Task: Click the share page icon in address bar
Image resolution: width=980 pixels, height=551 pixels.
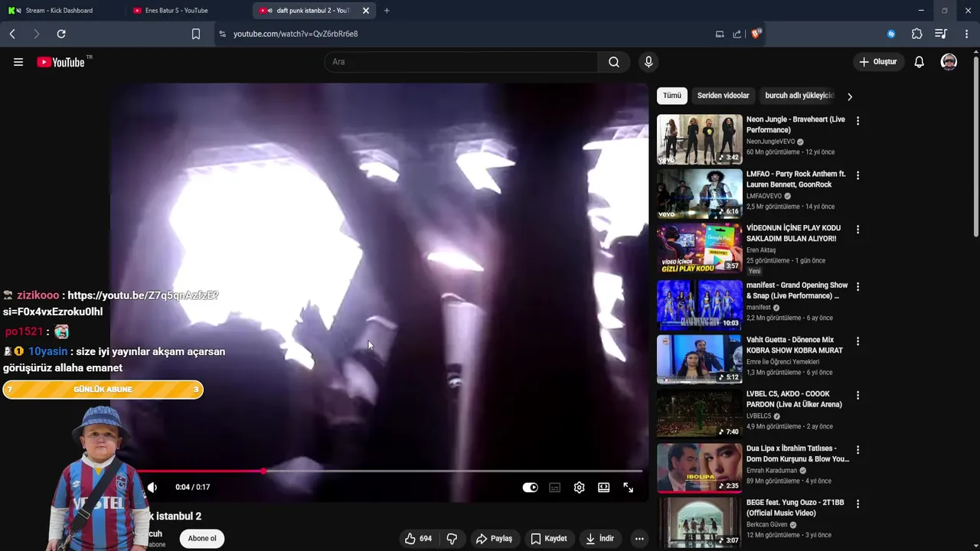Action: pyautogui.click(x=737, y=34)
